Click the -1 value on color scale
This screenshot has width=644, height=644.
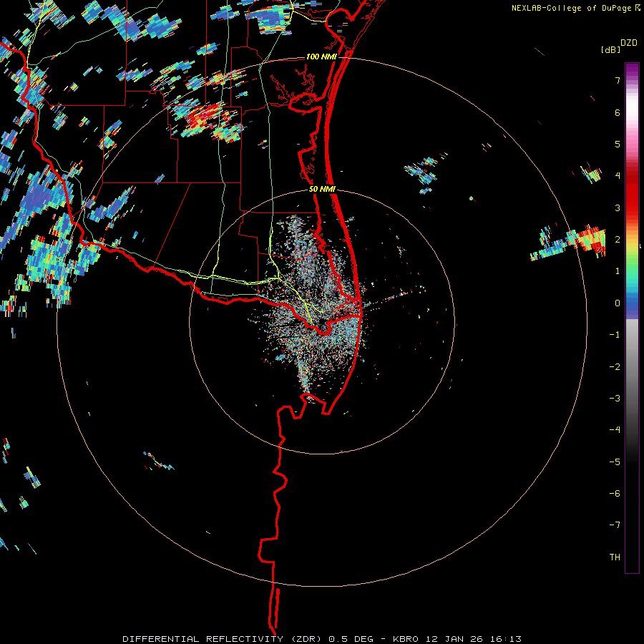615,335
